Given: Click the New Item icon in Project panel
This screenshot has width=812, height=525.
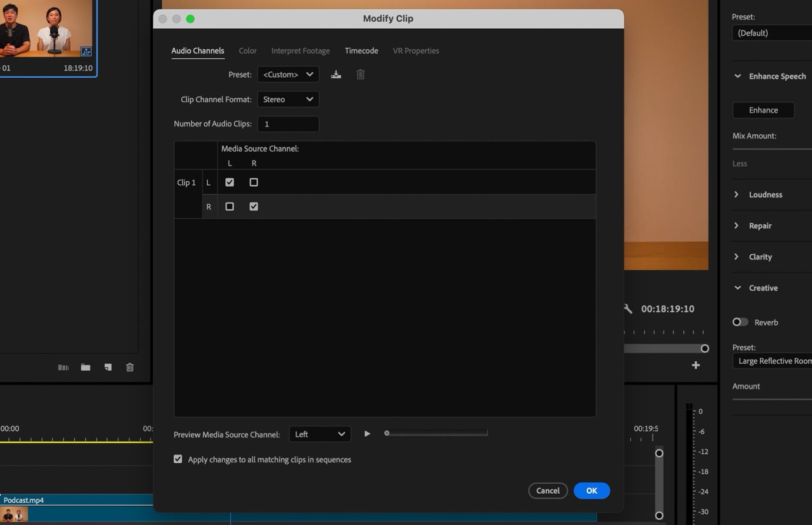Looking at the screenshot, I should pos(108,367).
